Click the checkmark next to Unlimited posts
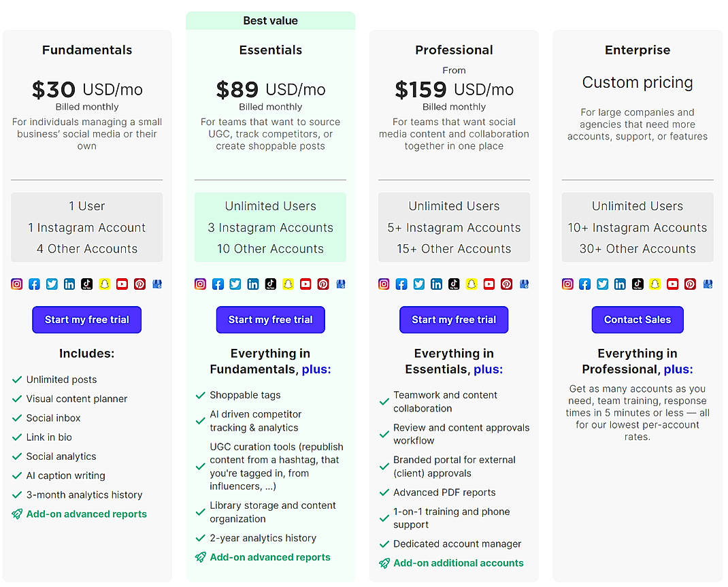The image size is (728, 587). [18, 380]
